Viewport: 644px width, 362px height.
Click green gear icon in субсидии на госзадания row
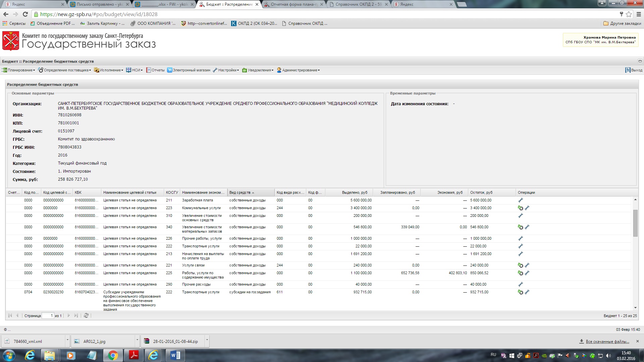(x=521, y=292)
